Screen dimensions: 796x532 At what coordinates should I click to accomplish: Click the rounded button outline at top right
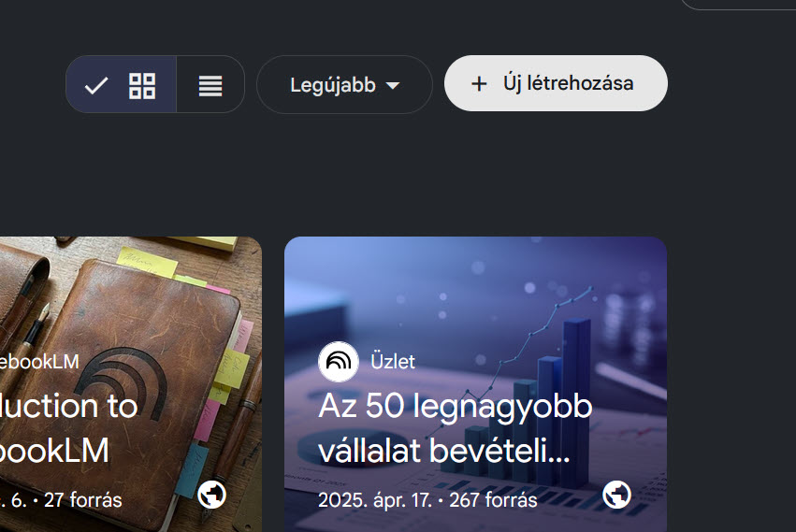click(738, 5)
